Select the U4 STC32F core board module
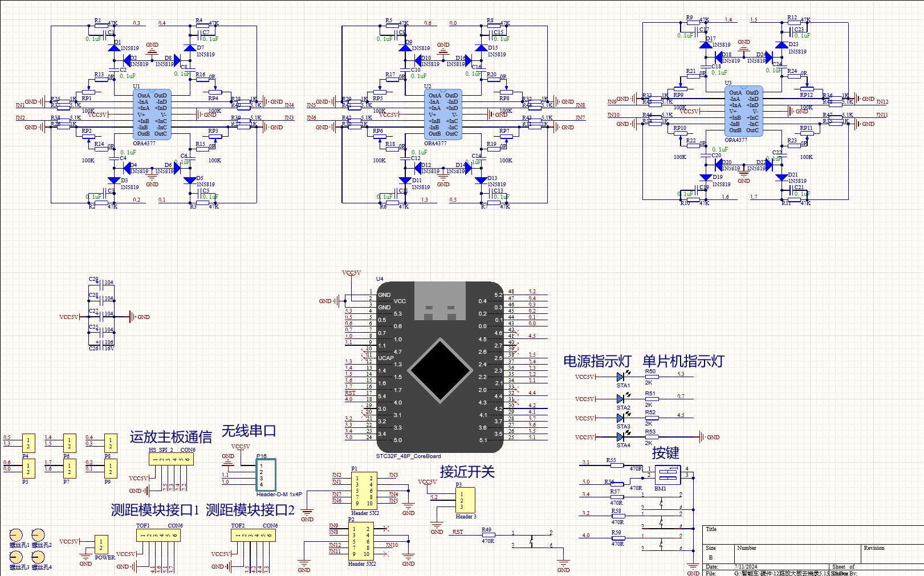Screen dimensions: 924x576 click(439, 367)
